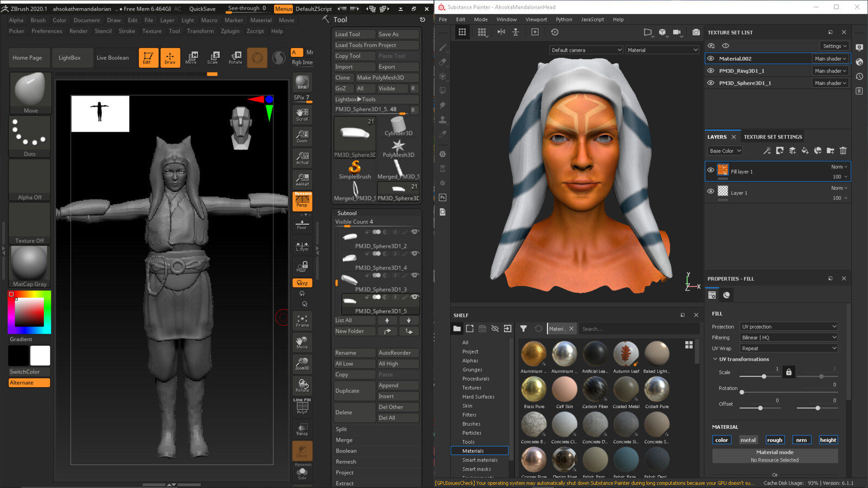Viewport: 868px width, 488px height.
Task: Hide the PM3D_Ring3D1_1 texture set
Action: pos(711,70)
